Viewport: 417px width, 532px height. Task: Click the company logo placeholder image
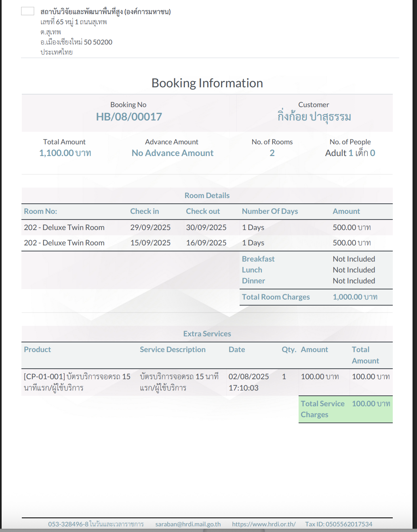click(27, 11)
